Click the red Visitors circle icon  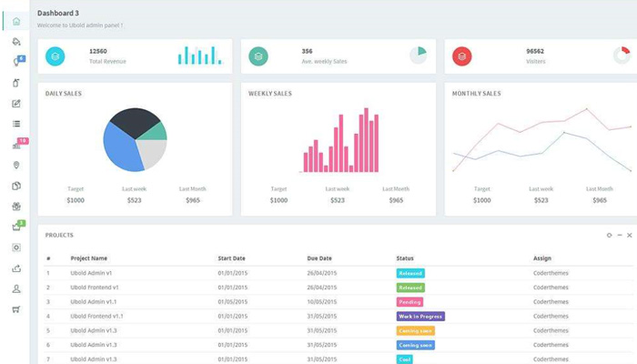pos(462,56)
